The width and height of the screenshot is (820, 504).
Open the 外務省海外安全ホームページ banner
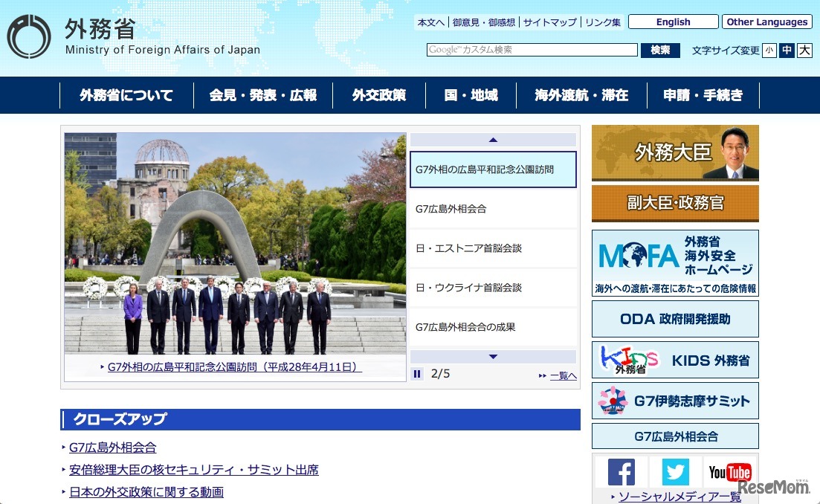pos(674,262)
